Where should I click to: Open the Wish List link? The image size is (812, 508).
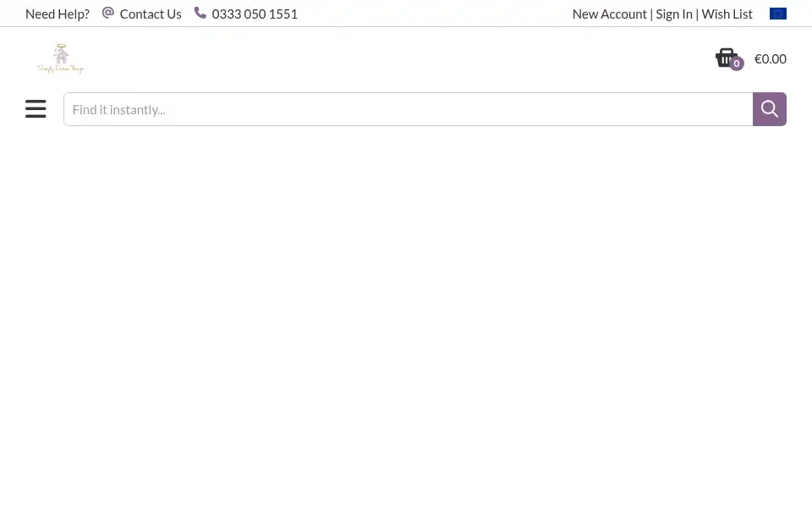point(727,14)
